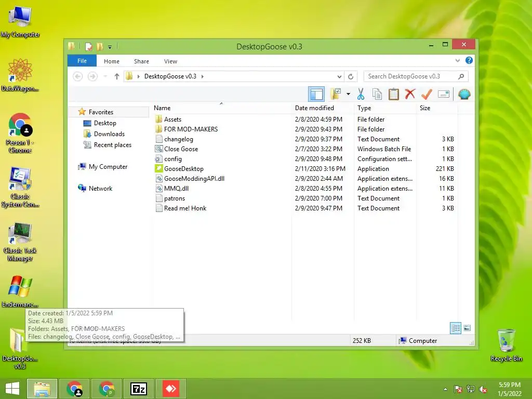Click New folder icon in title bar
Viewport: 532px width, 399px height.
point(100,46)
